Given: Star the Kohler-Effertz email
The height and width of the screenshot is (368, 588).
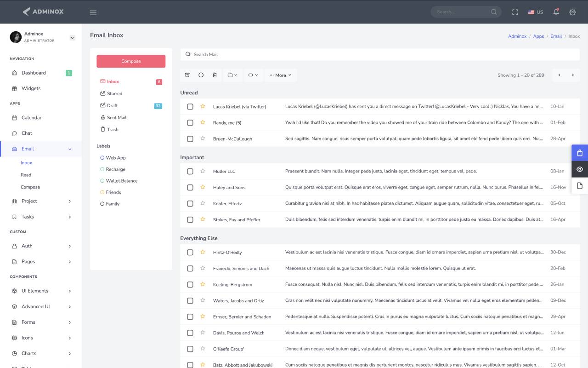Looking at the screenshot, I should coord(203,203).
